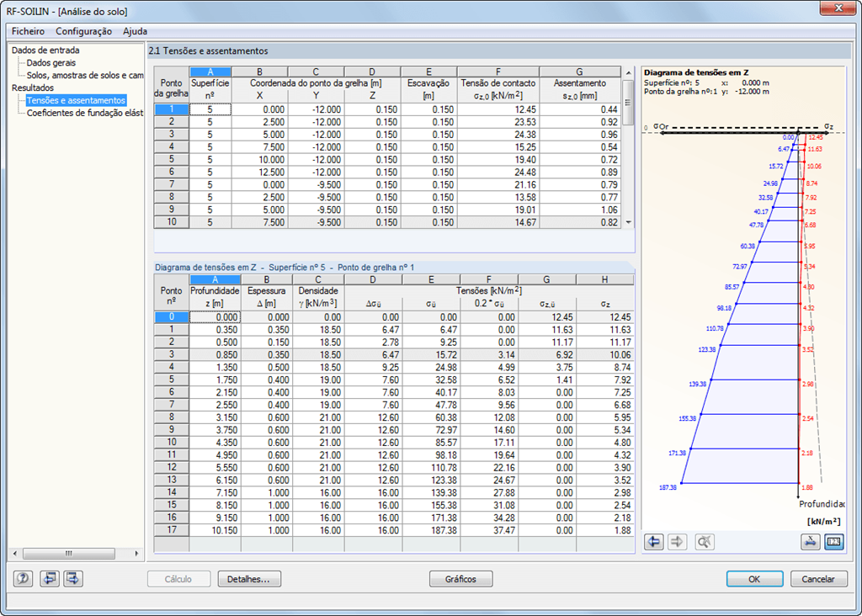This screenshot has height=616, width=862.
Task: Click Superfície cell 5 in row 1
Action: click(x=210, y=109)
